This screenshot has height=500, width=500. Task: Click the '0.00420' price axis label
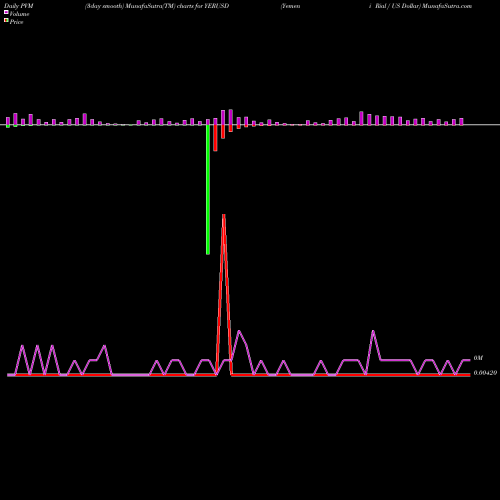pyautogui.click(x=485, y=373)
